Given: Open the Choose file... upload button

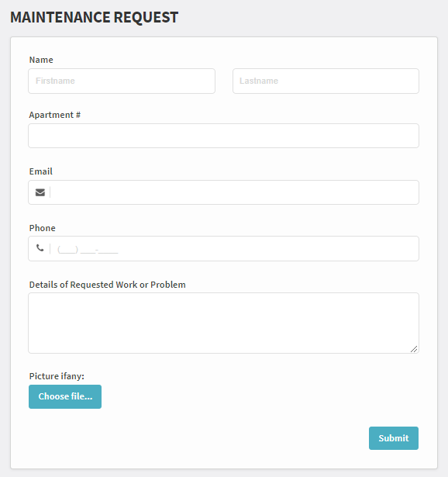Looking at the screenshot, I should 65,396.
